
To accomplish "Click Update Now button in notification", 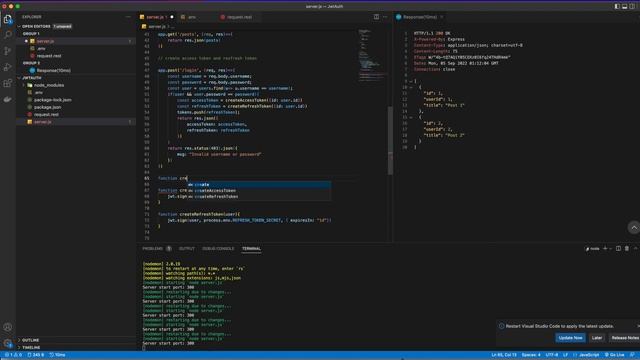I will point(570,338).
